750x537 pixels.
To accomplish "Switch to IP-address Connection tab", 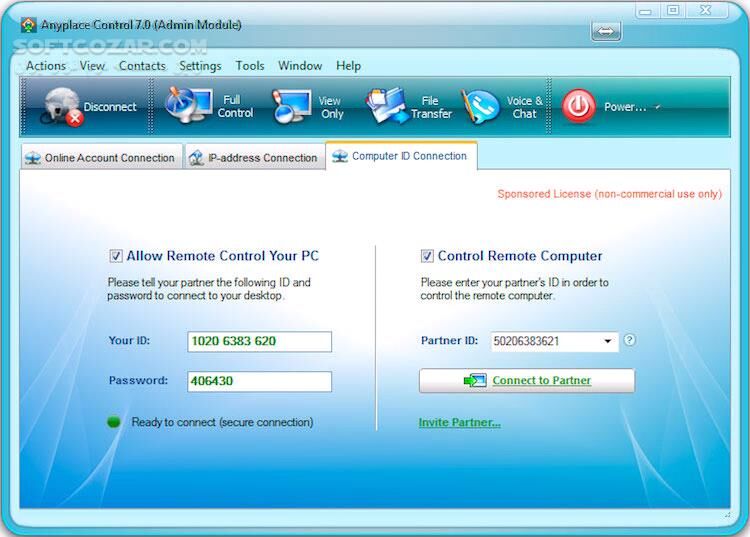I will (x=254, y=157).
